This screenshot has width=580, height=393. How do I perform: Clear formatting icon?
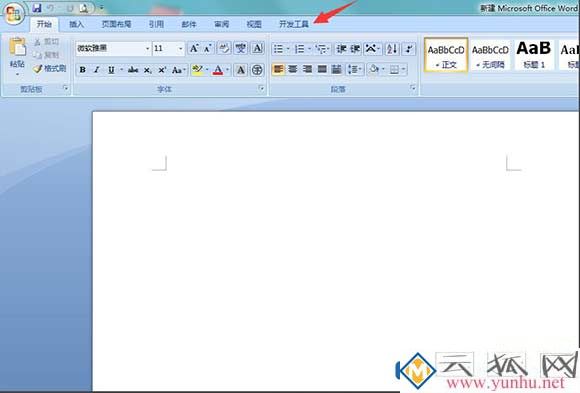click(224, 48)
